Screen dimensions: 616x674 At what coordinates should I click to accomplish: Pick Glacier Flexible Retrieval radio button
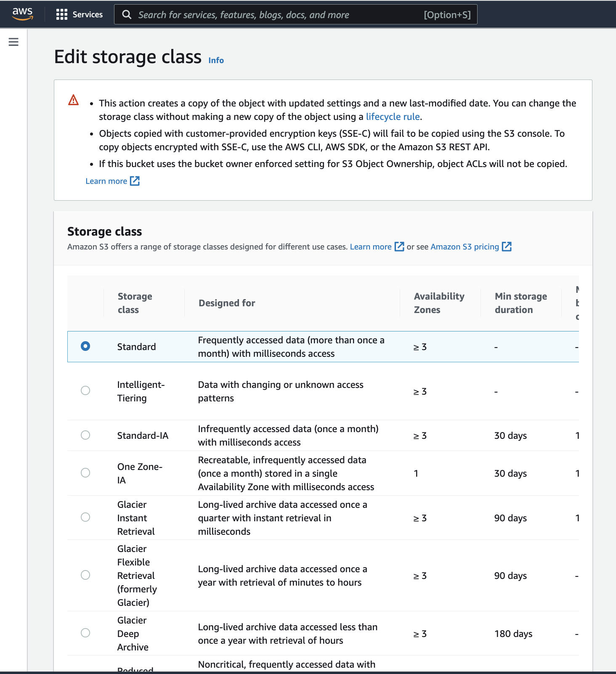pos(85,575)
